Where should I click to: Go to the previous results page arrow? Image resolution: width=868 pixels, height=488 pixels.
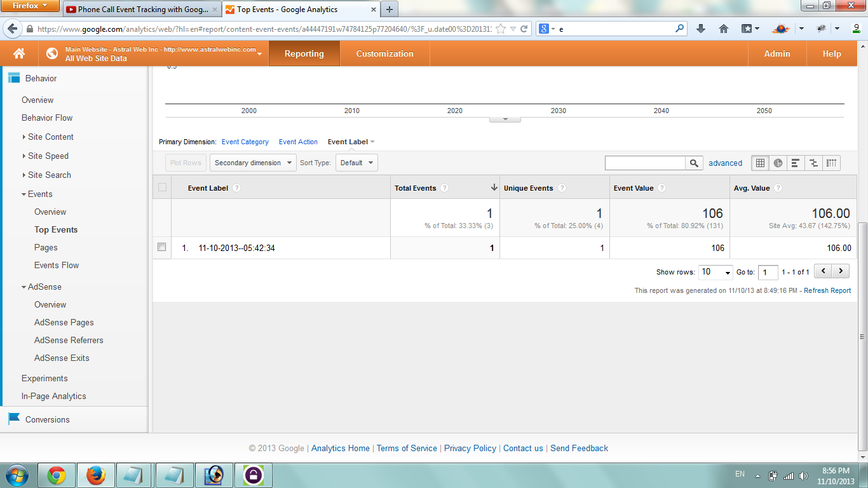tap(824, 271)
